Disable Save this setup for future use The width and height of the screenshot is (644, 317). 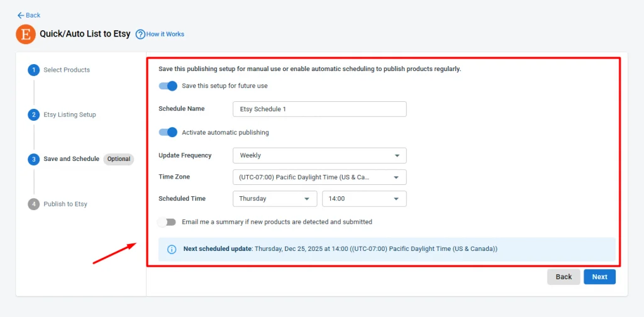168,86
